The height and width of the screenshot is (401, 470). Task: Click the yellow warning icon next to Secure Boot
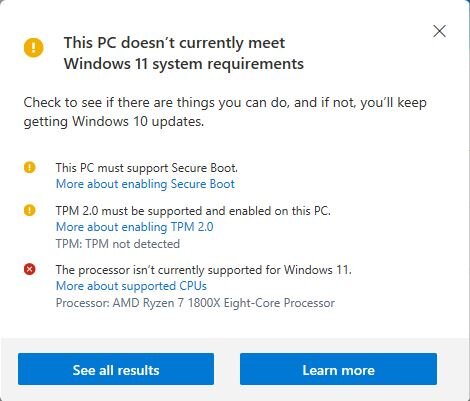tap(30, 167)
